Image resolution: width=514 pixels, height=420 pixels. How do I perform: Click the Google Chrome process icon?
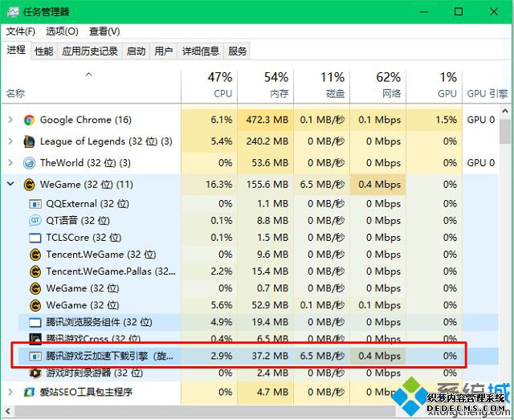coord(29,120)
